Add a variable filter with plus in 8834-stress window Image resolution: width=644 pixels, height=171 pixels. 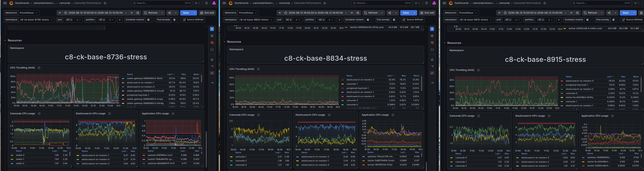339,20
